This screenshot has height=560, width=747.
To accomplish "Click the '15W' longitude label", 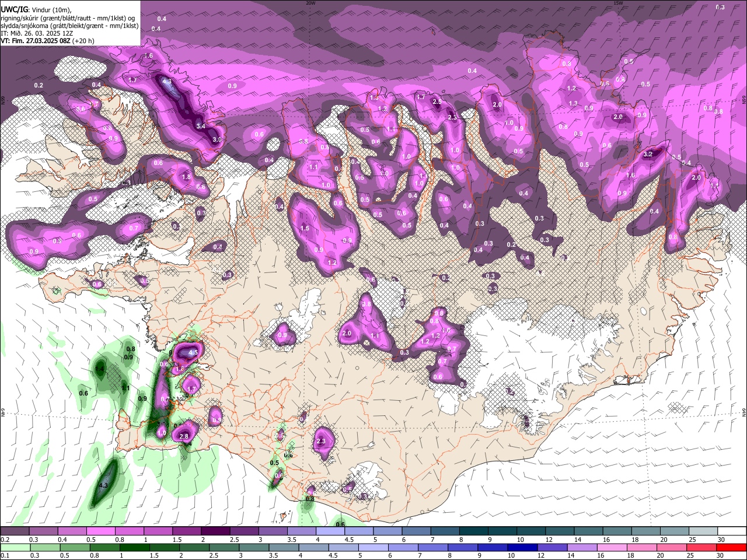I will pyautogui.click(x=617, y=2).
